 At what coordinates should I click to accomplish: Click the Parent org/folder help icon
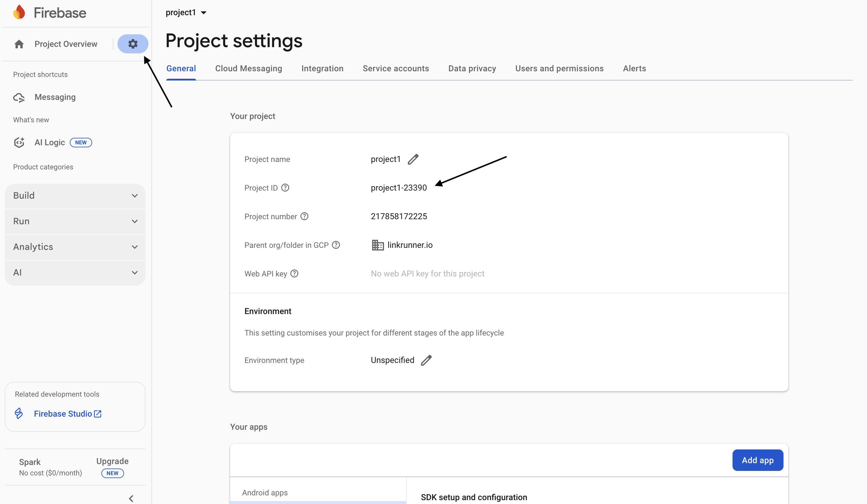coord(336,245)
